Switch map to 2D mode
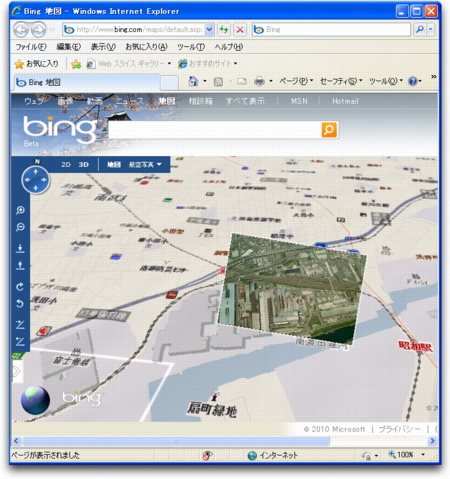 click(x=66, y=164)
